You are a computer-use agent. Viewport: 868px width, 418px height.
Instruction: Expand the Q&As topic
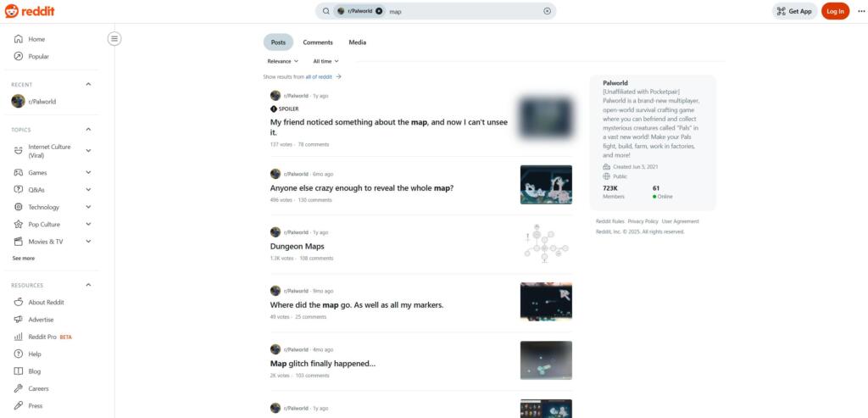(88, 190)
